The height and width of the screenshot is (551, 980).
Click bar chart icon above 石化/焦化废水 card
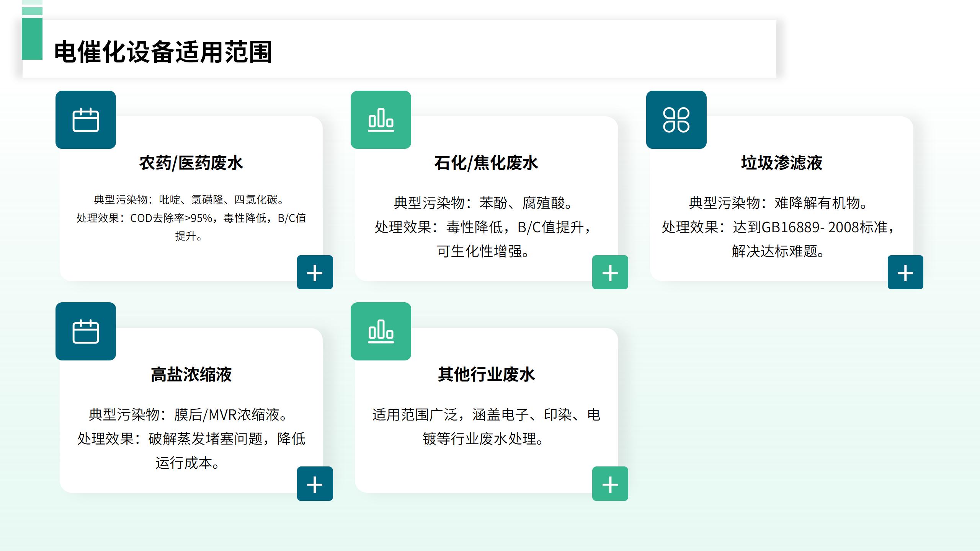[x=381, y=120]
